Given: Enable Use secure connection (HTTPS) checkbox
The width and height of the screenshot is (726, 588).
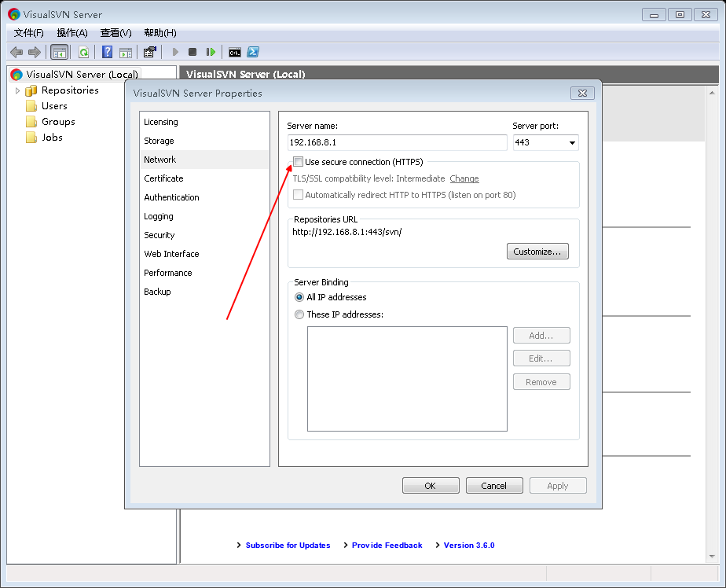Looking at the screenshot, I should tap(299, 162).
